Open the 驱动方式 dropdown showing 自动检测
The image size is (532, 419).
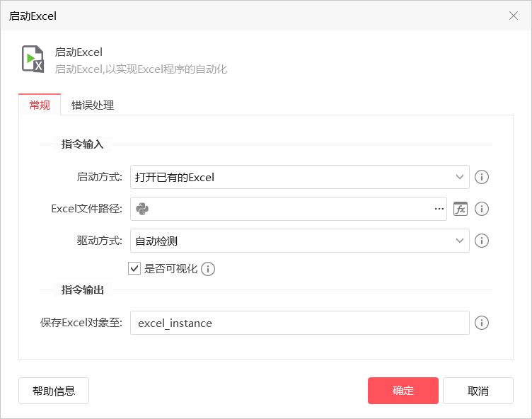(x=299, y=241)
